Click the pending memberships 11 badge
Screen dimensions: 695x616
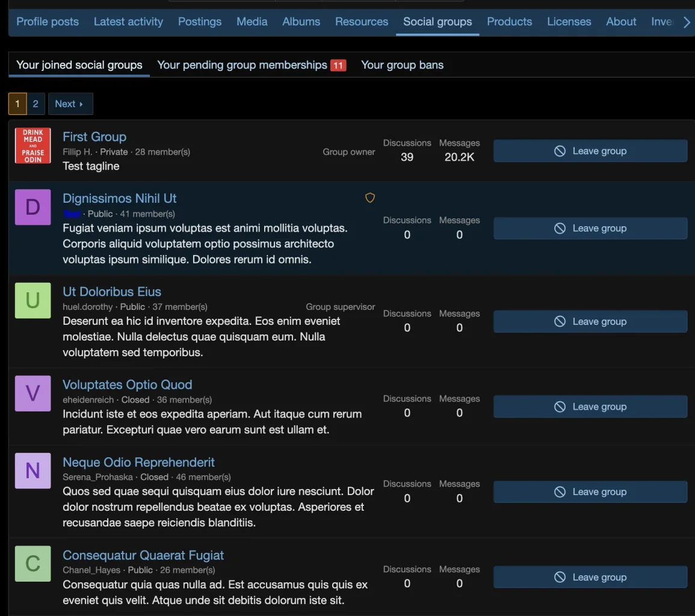tap(338, 66)
